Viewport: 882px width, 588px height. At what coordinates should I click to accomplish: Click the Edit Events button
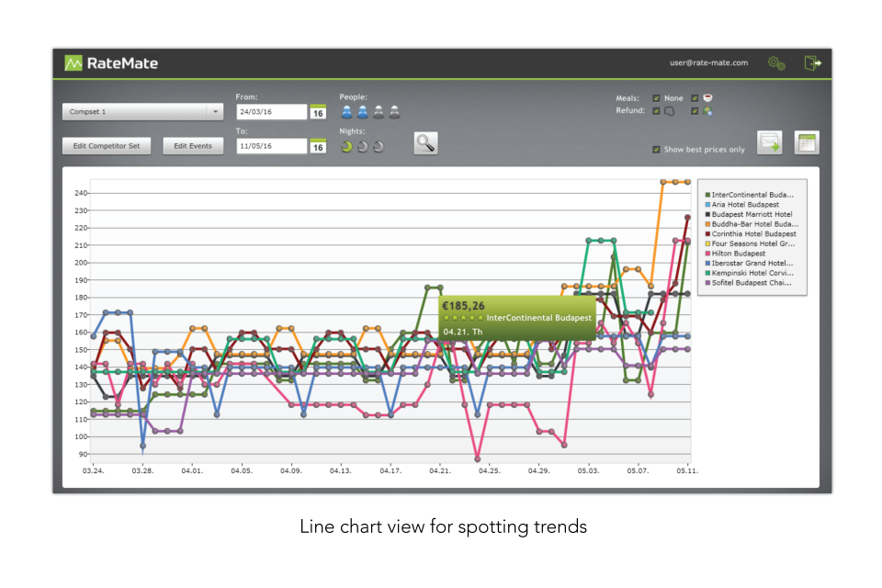coord(193,145)
